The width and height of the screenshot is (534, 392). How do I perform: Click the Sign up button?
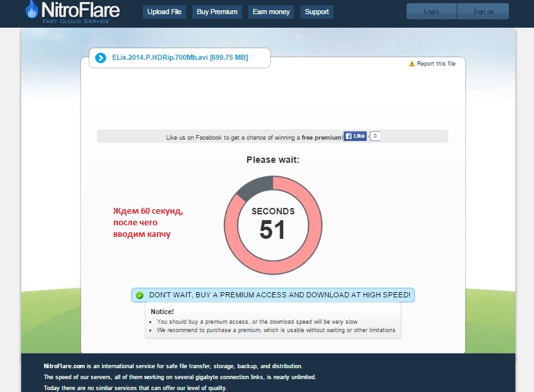coord(483,12)
